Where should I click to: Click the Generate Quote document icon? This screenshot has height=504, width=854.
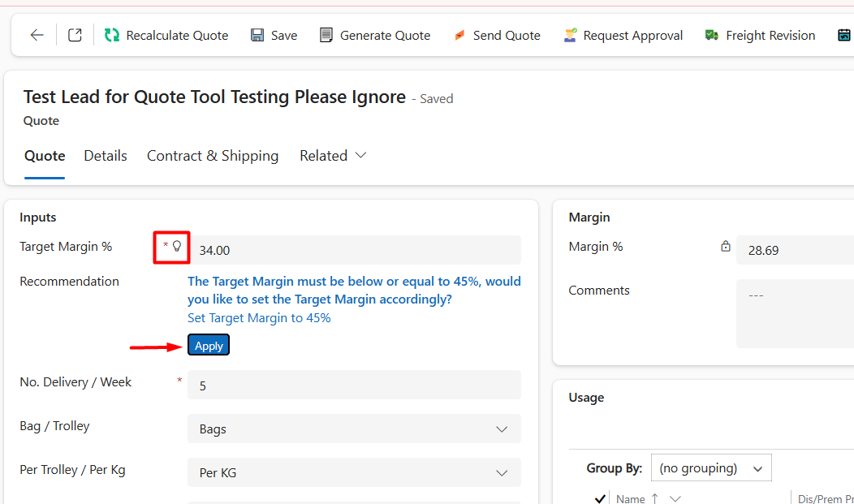pos(326,36)
